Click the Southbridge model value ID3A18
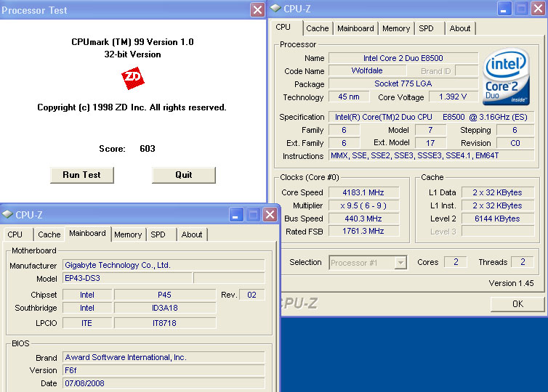Viewport: 548px width, 392px height. pyautogui.click(x=164, y=308)
